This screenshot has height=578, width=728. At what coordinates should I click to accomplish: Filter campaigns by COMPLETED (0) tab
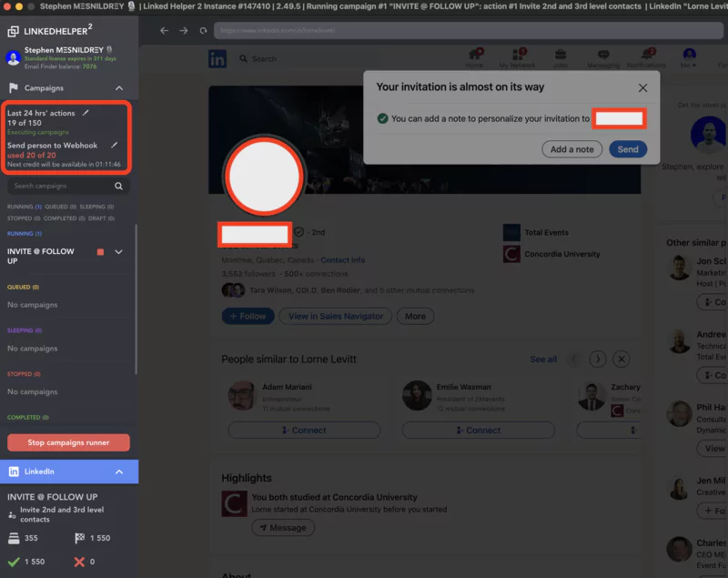coord(64,218)
